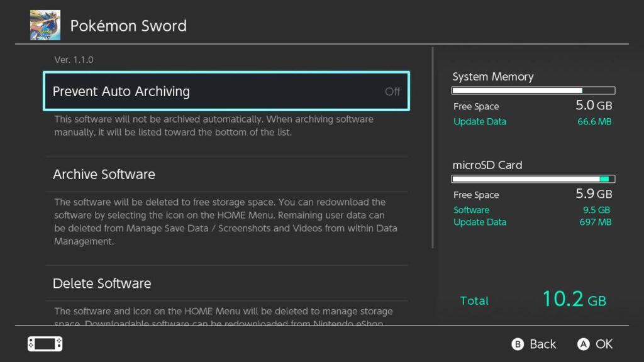
Task: Click the System Memory heading
Action: [493, 77]
